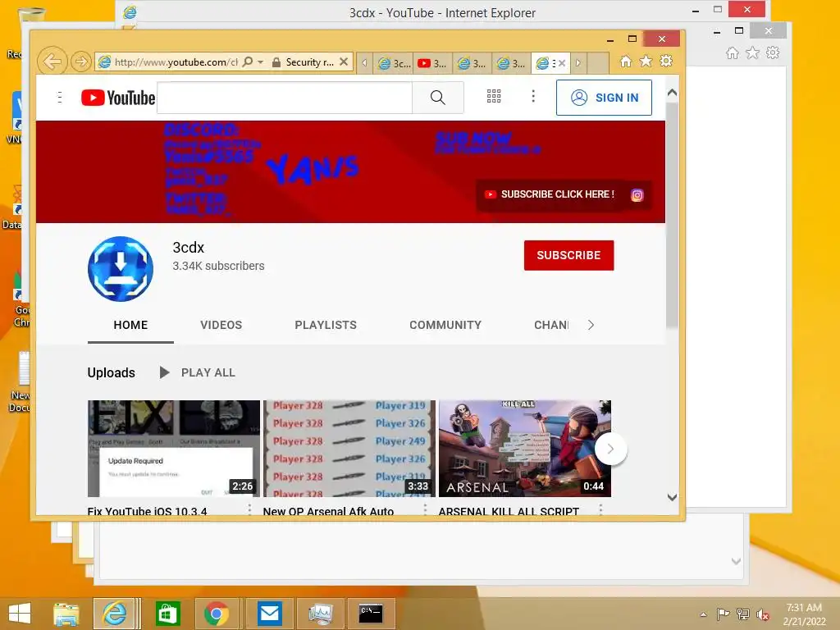Open the Action Center flag icon
This screenshot has width=840, height=630.
(x=724, y=614)
